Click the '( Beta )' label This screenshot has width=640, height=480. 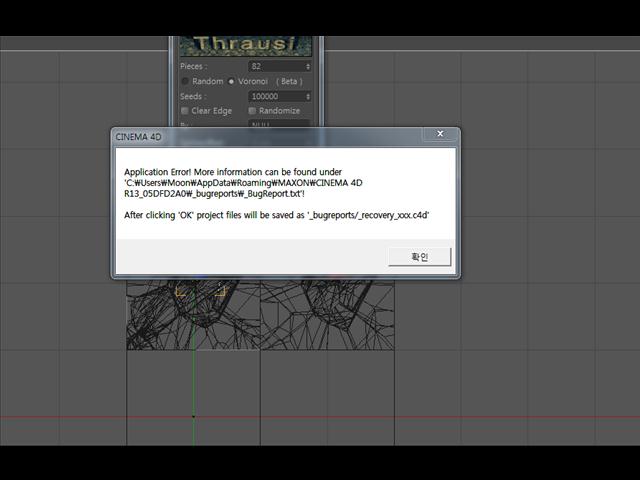pos(289,81)
